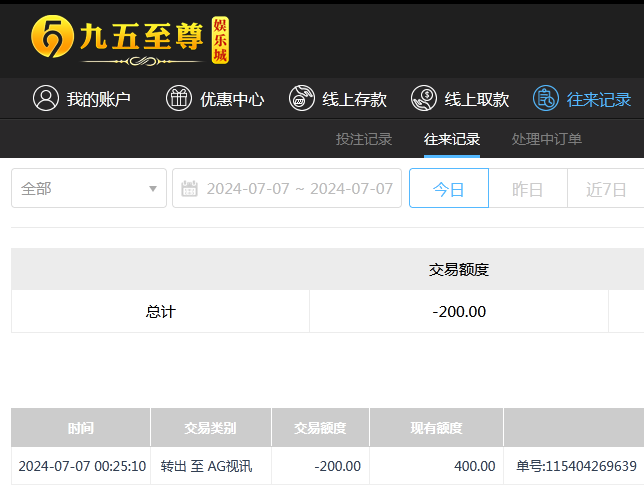This screenshot has height=492, width=644.
Task: Select the 昨日 date filter
Action: (528, 188)
